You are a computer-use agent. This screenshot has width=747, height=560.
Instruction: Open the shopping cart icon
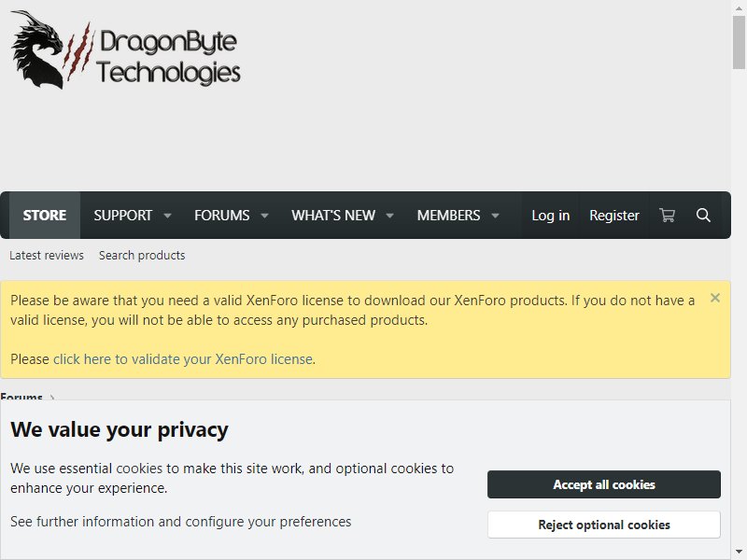[x=667, y=216]
